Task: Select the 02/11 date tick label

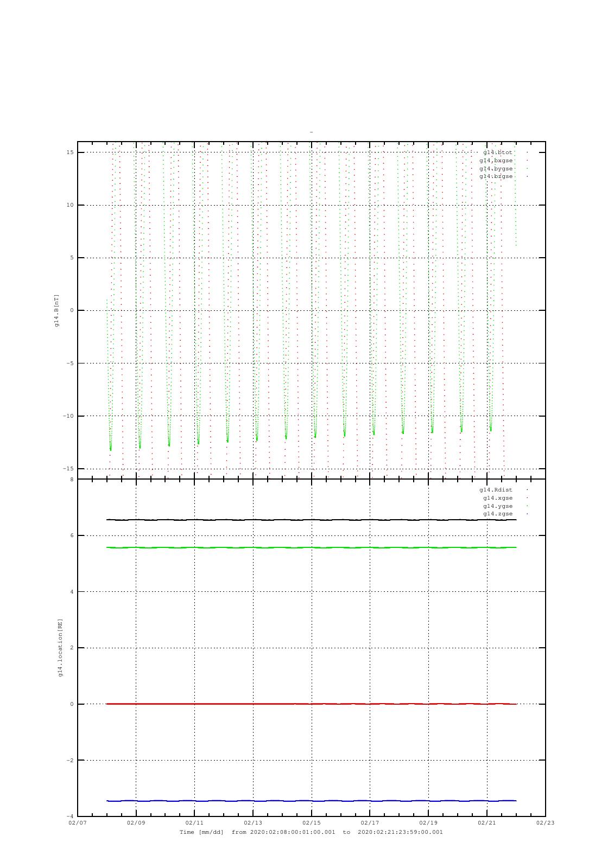Action: coord(194,822)
